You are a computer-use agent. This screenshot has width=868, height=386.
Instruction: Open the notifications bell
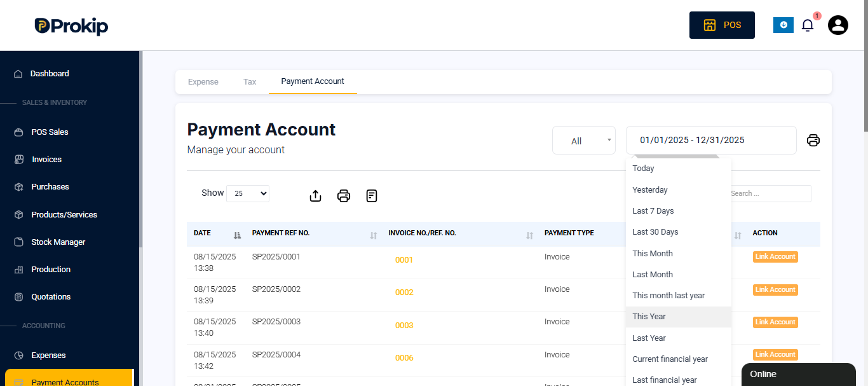(x=808, y=25)
